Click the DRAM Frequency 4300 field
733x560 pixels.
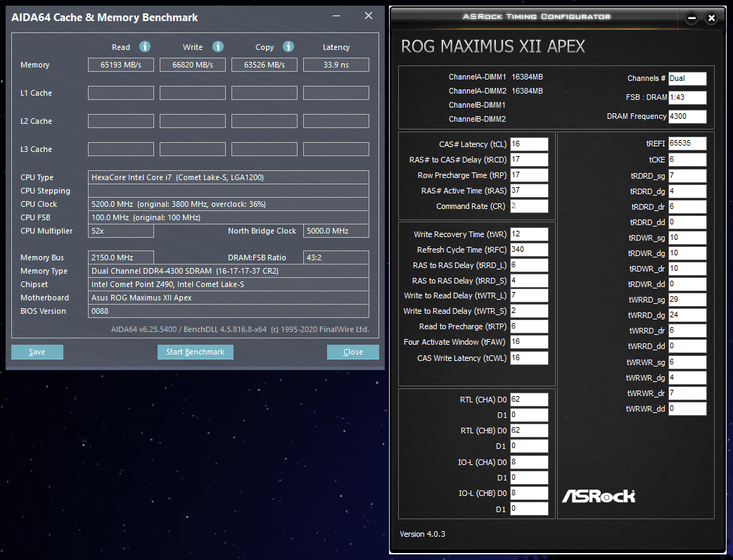(x=687, y=116)
